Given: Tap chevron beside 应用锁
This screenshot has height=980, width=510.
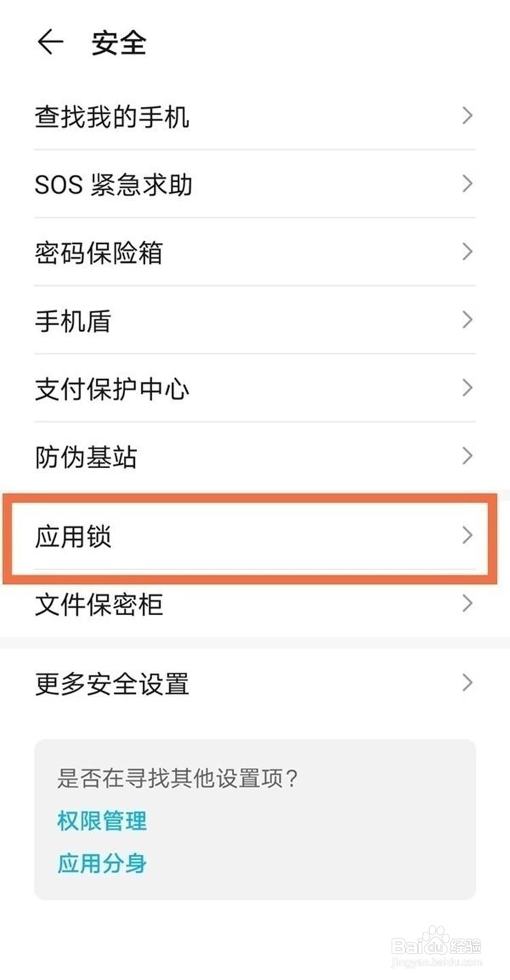Looking at the screenshot, I should point(467,536).
